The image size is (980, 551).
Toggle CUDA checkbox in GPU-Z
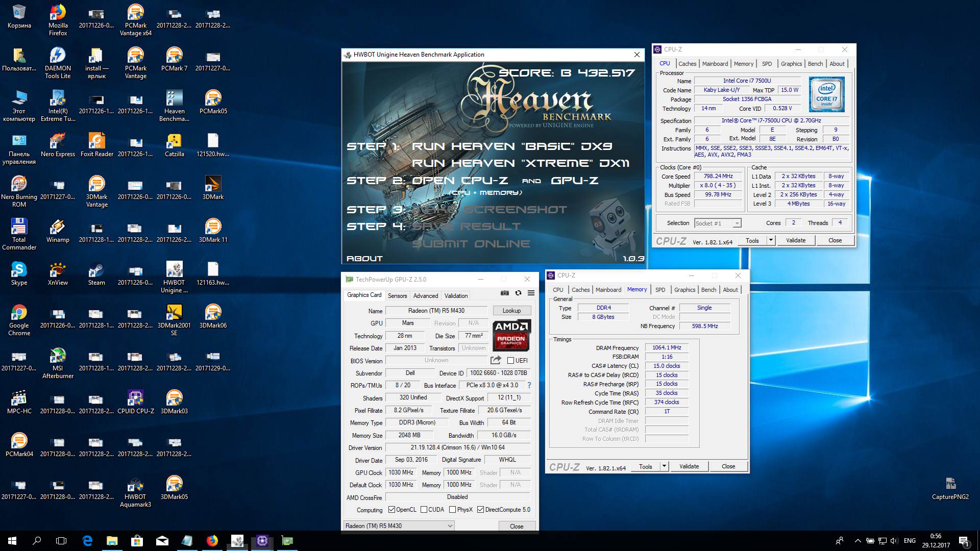pyautogui.click(x=424, y=509)
